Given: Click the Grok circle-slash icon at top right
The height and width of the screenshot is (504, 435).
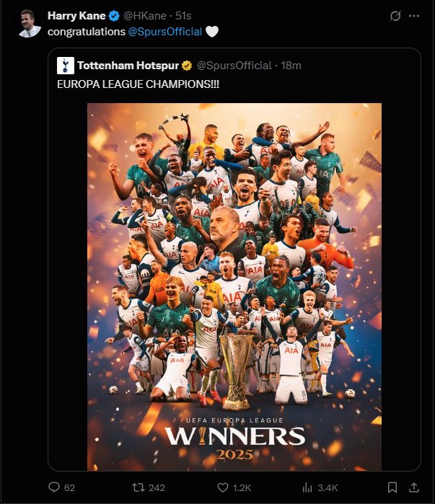Looking at the screenshot, I should [x=395, y=16].
